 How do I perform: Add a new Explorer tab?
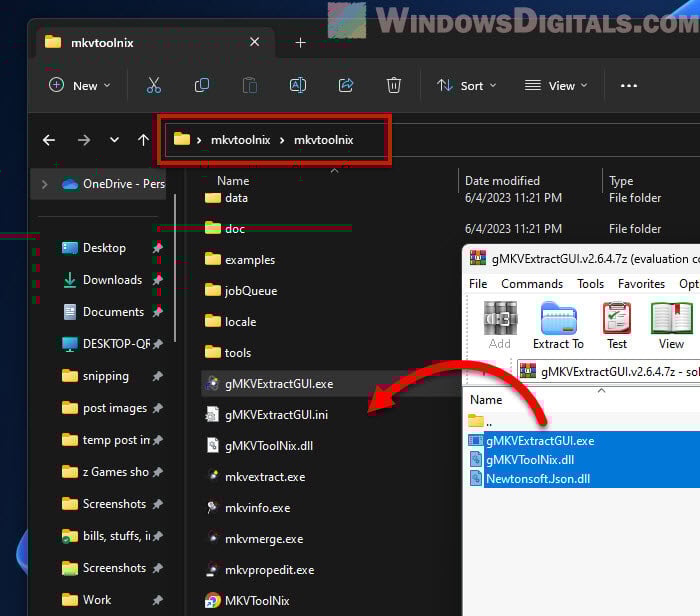[x=300, y=43]
